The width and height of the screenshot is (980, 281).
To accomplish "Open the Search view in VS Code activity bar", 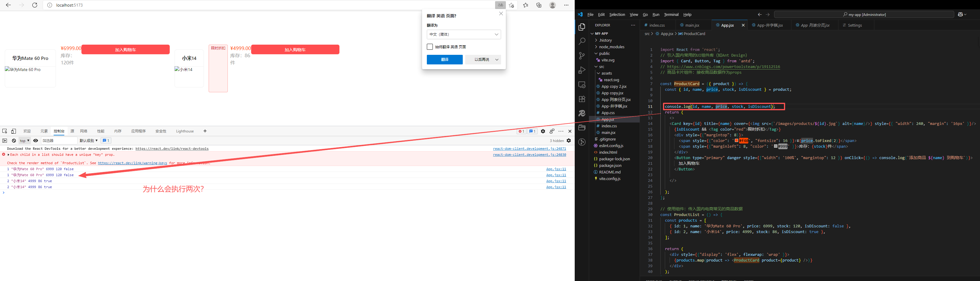I will pyautogui.click(x=582, y=41).
